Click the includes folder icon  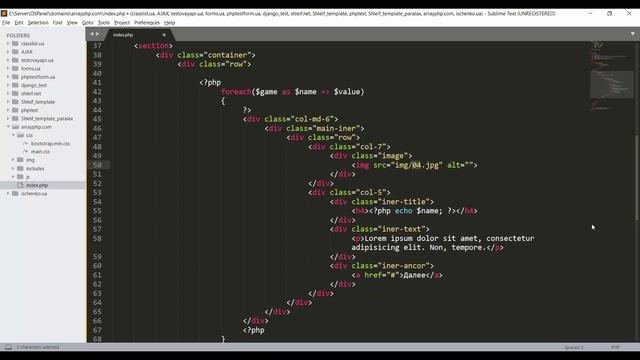click(x=20, y=168)
